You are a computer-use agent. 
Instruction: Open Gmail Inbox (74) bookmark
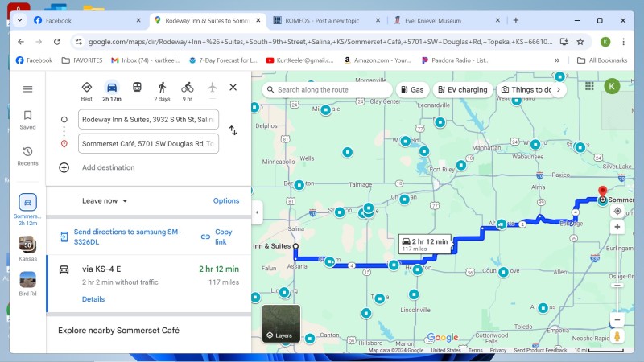(x=146, y=60)
